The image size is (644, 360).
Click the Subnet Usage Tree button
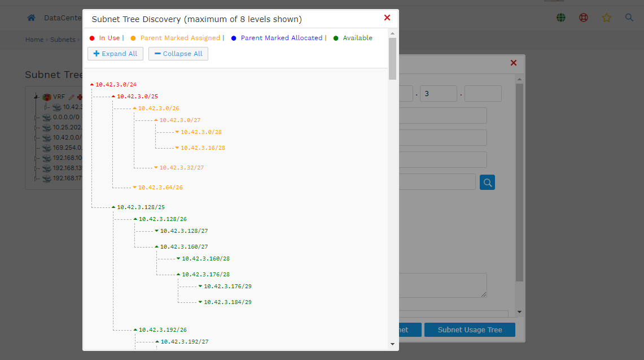point(470,329)
